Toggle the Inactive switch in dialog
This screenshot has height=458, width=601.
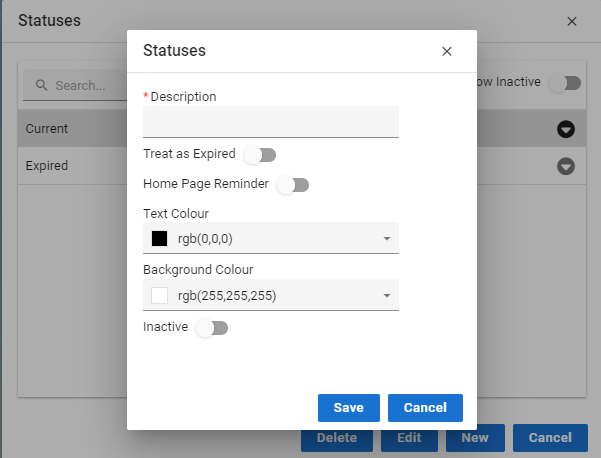pos(212,328)
